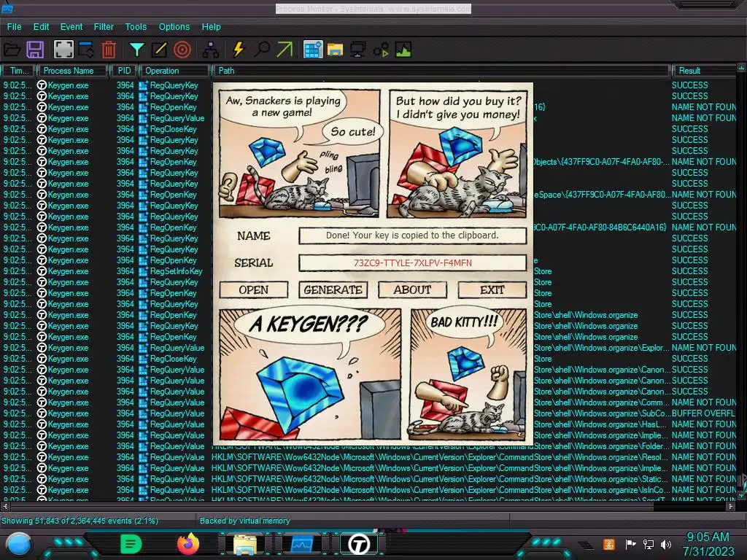
Task: Click the volume speaker tray icon
Action: pyautogui.click(x=665, y=544)
